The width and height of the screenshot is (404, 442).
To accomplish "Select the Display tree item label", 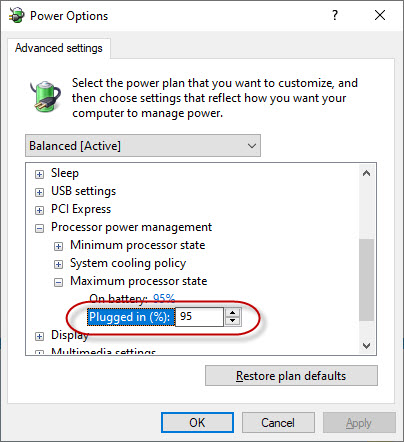I will pyautogui.click(x=70, y=335).
